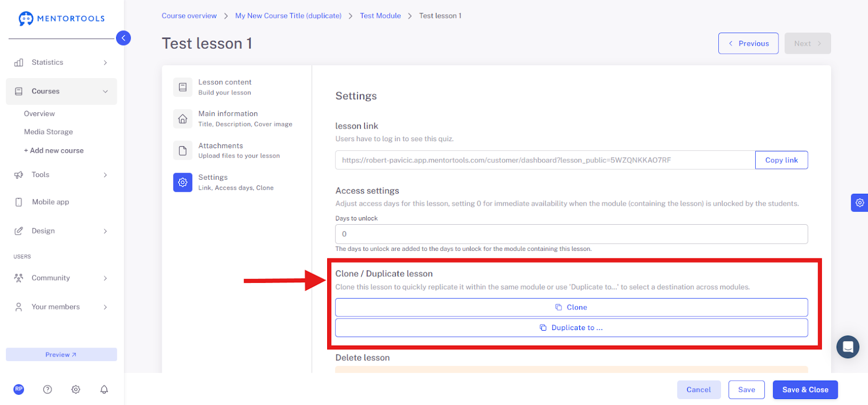Switch to Attachments section

[x=239, y=150]
